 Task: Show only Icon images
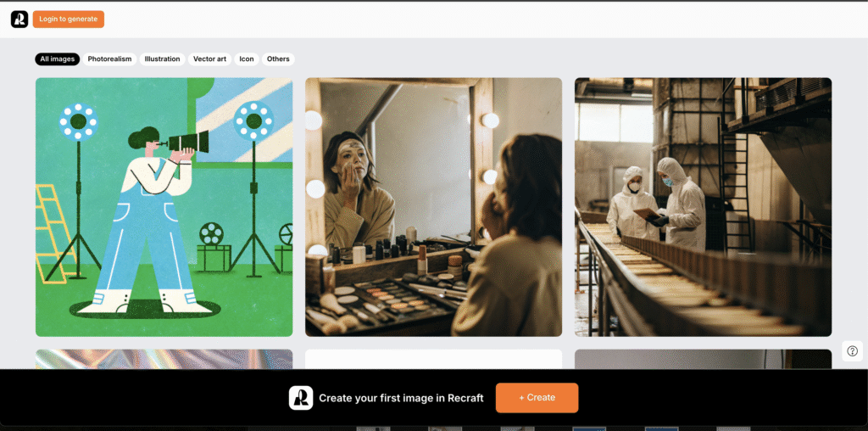pyautogui.click(x=247, y=59)
